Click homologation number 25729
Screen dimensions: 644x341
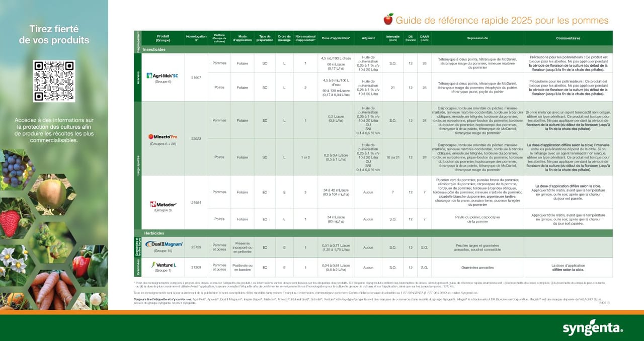coord(196,247)
